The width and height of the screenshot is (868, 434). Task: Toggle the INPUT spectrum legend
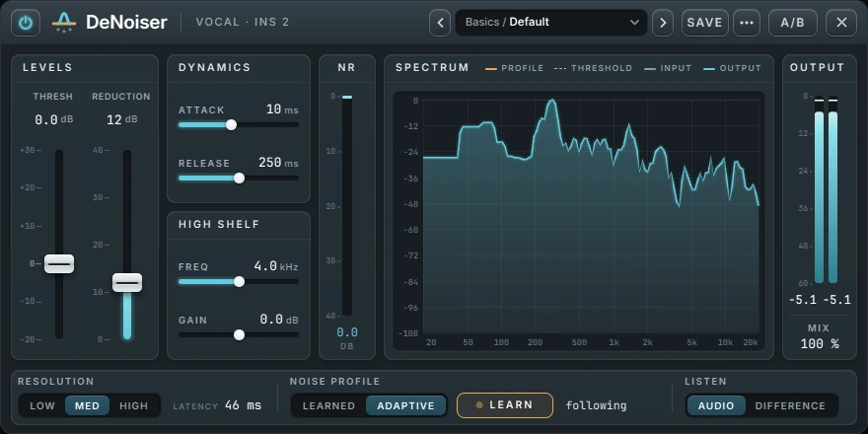pos(668,68)
